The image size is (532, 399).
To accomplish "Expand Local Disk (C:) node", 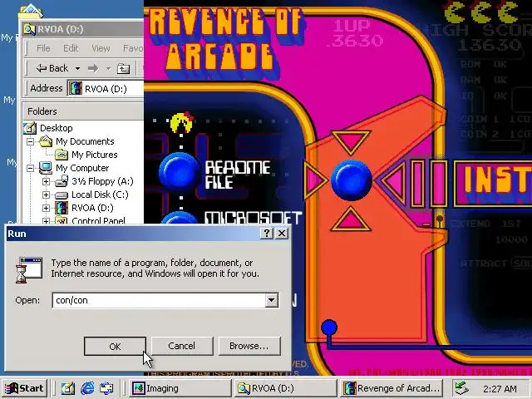I will (x=47, y=195).
